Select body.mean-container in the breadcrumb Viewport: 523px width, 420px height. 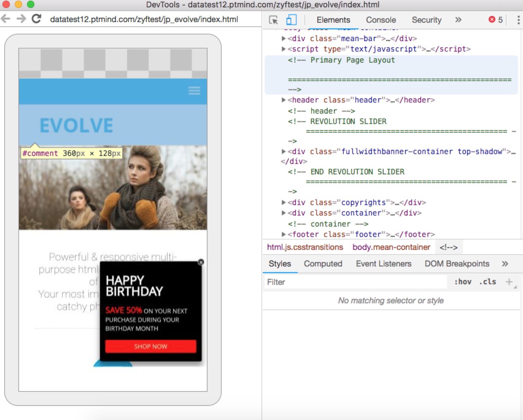click(x=391, y=247)
